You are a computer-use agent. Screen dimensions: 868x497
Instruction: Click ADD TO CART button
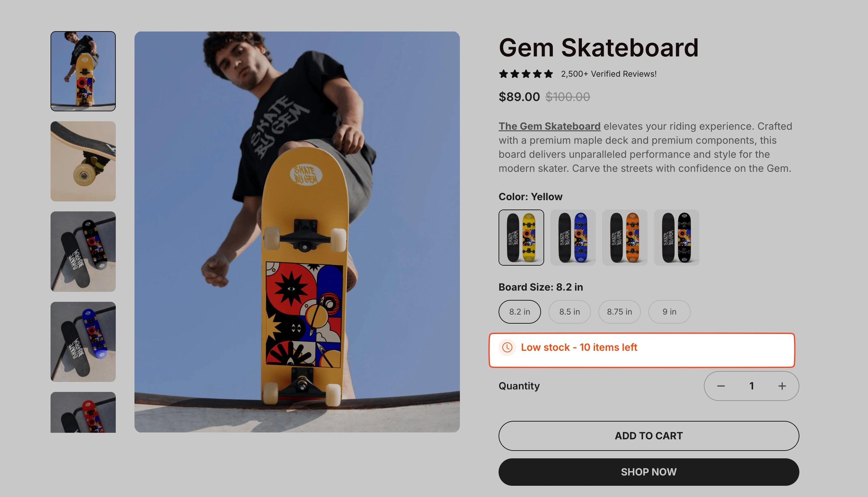pyautogui.click(x=649, y=436)
